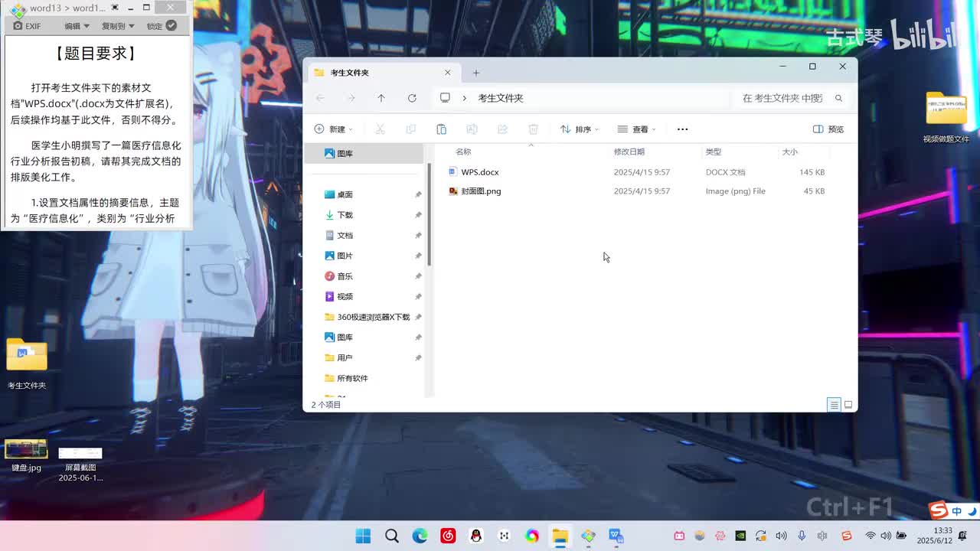Sort by the 类型 column header
This screenshot has height=551, width=980.
point(714,152)
